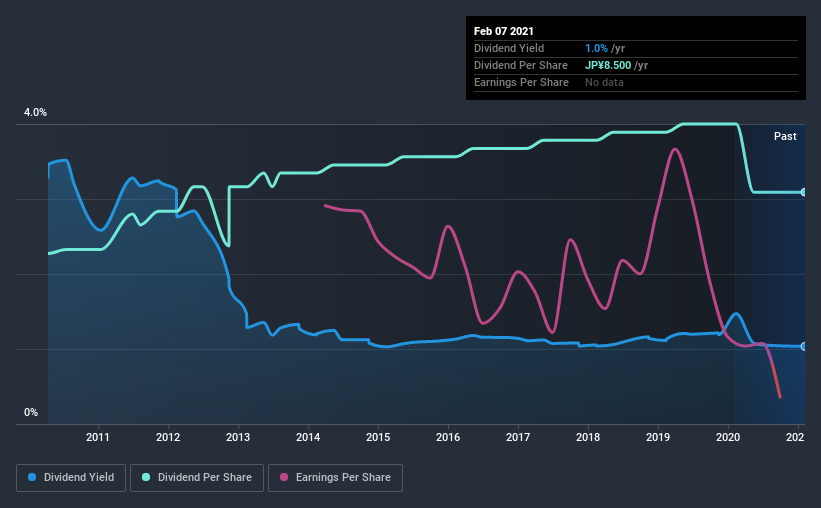Click the 2014 x-axis label
Viewport: 821px width, 508px height.
[308, 437]
